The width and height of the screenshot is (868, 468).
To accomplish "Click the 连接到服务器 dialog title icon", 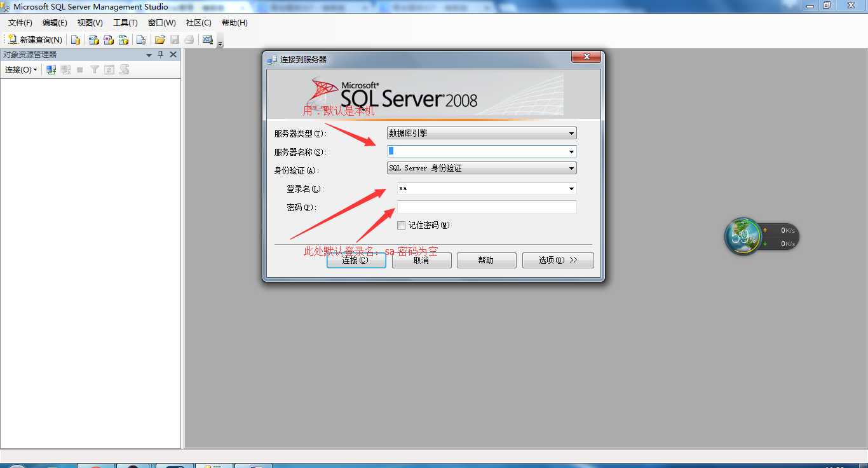I will pyautogui.click(x=272, y=59).
